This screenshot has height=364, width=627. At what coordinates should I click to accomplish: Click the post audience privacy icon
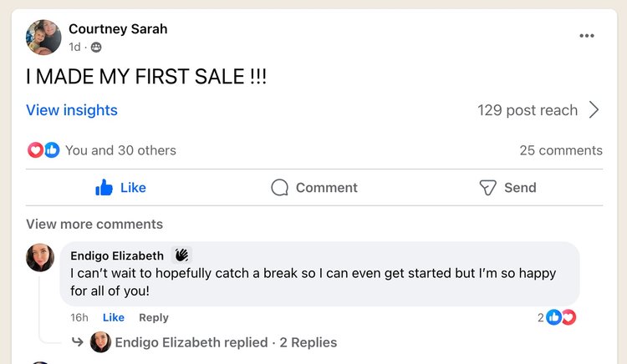[x=96, y=48]
